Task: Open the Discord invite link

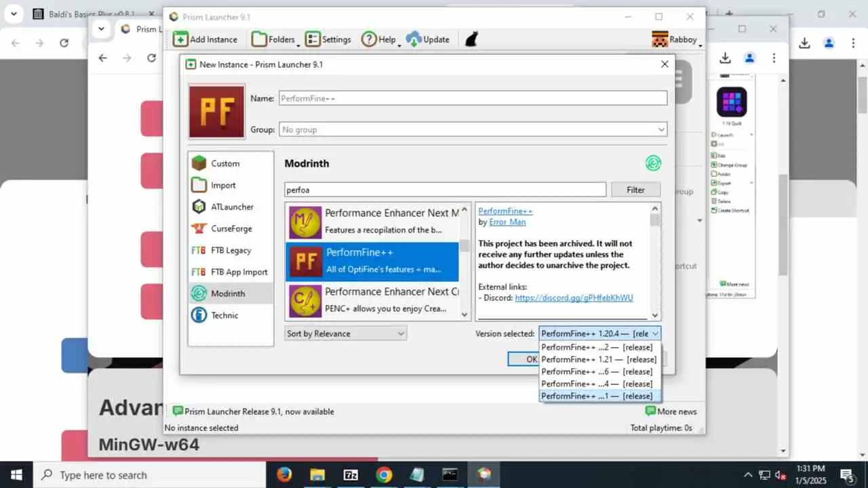Action: 574,298
